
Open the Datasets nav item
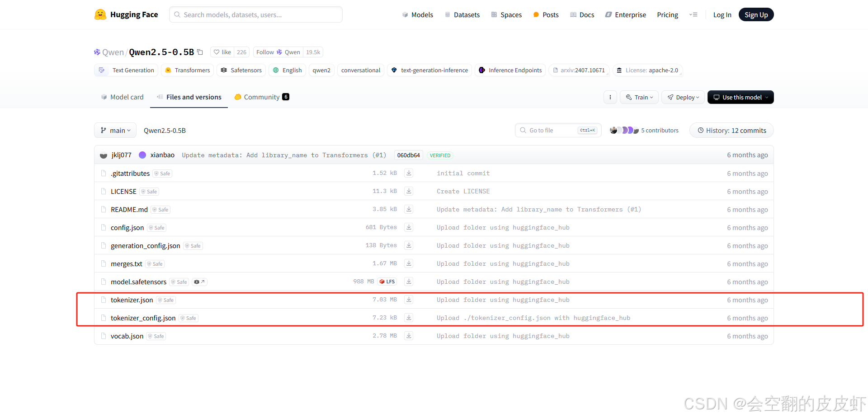click(x=462, y=14)
